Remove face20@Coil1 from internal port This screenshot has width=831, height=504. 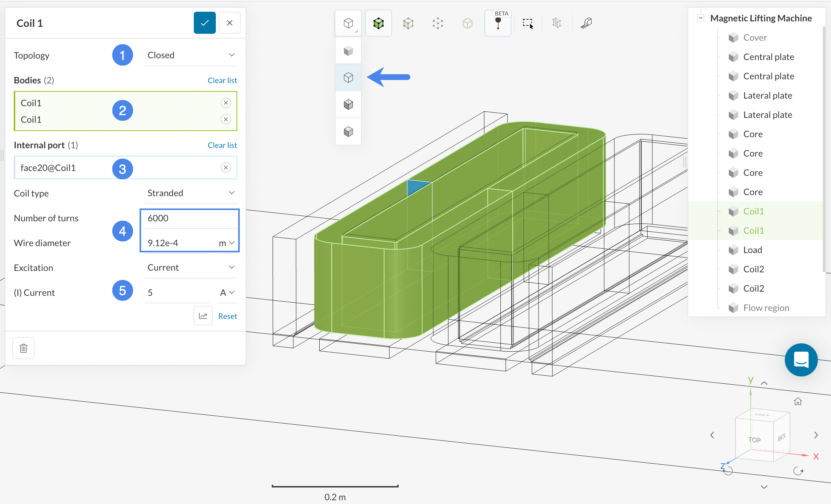point(226,168)
